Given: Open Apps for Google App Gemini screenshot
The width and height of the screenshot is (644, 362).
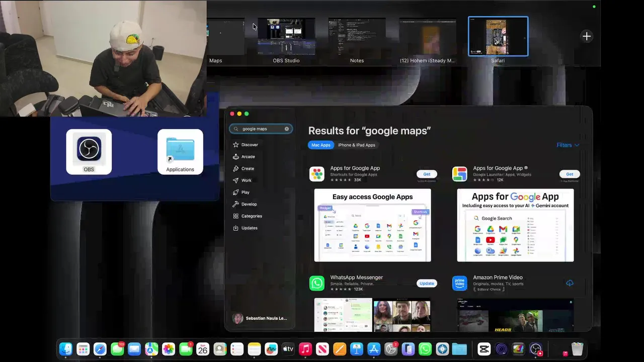Looking at the screenshot, I should point(515,225).
